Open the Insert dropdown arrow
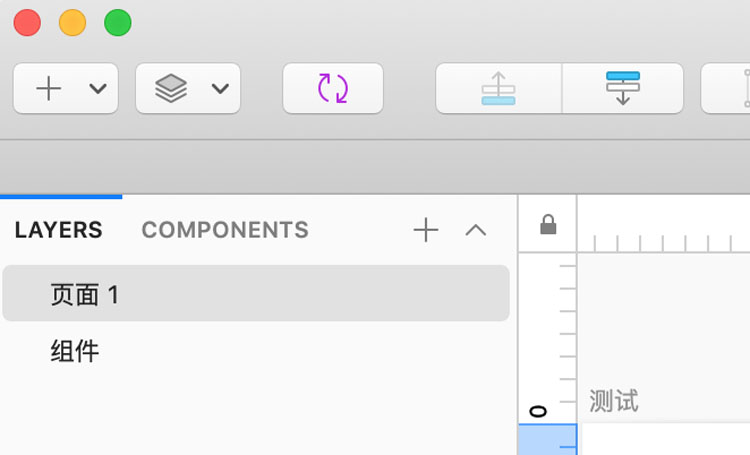The height and width of the screenshot is (455, 750). pyautogui.click(x=98, y=89)
